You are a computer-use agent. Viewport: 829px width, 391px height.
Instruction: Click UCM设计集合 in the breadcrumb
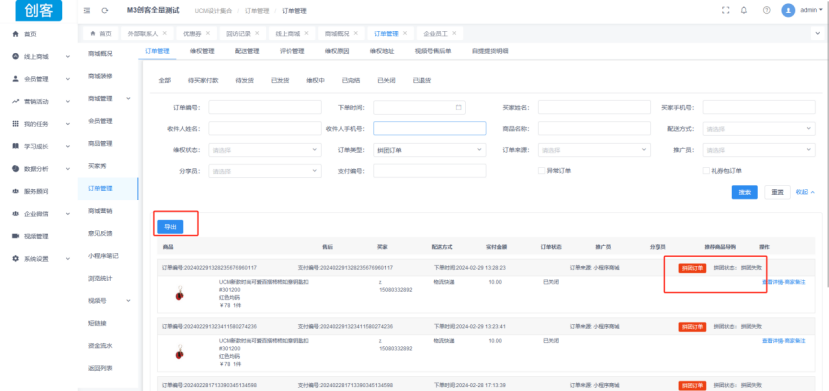[x=213, y=11]
